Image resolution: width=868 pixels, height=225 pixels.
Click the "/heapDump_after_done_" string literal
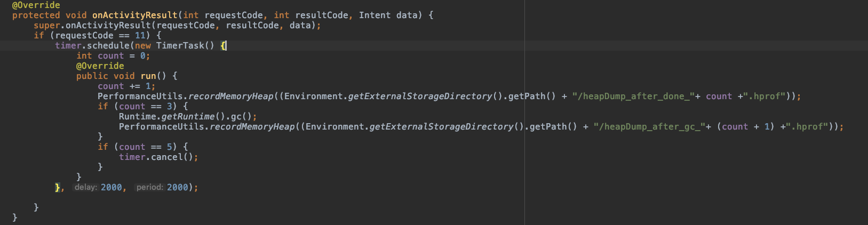click(633, 97)
